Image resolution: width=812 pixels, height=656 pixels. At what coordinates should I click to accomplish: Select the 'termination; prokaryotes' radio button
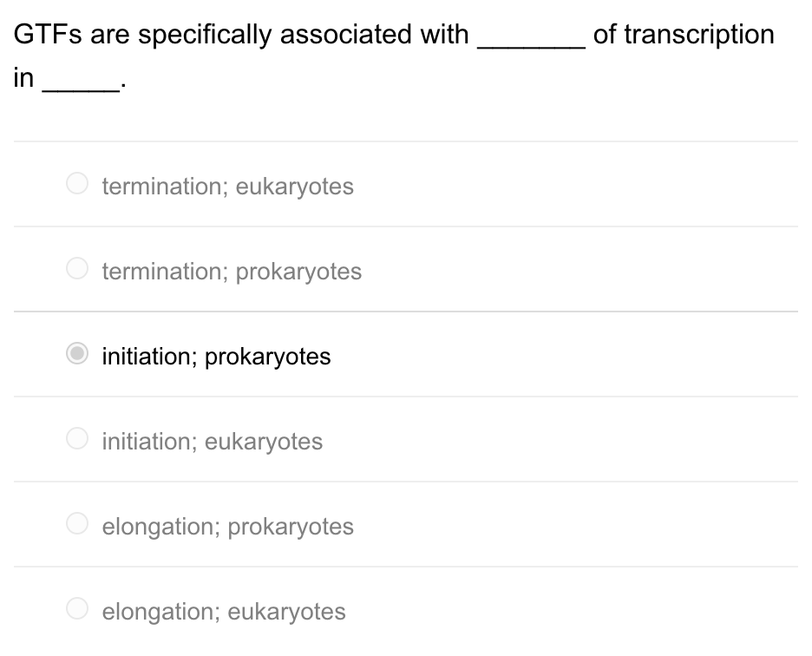76,268
